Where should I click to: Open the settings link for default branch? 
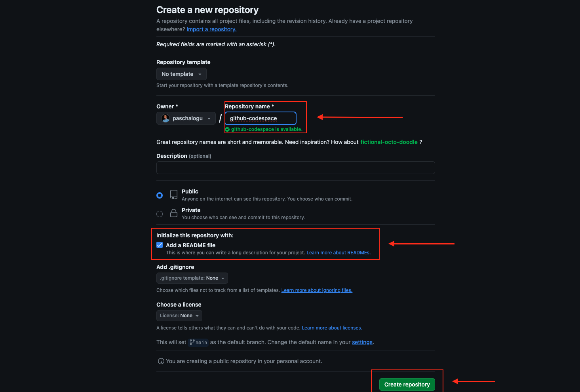point(362,342)
